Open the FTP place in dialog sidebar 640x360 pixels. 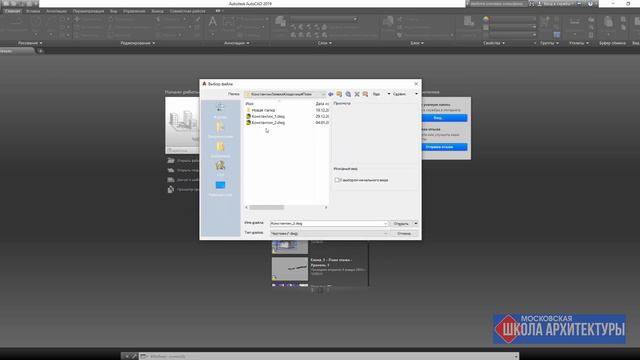pos(220,169)
